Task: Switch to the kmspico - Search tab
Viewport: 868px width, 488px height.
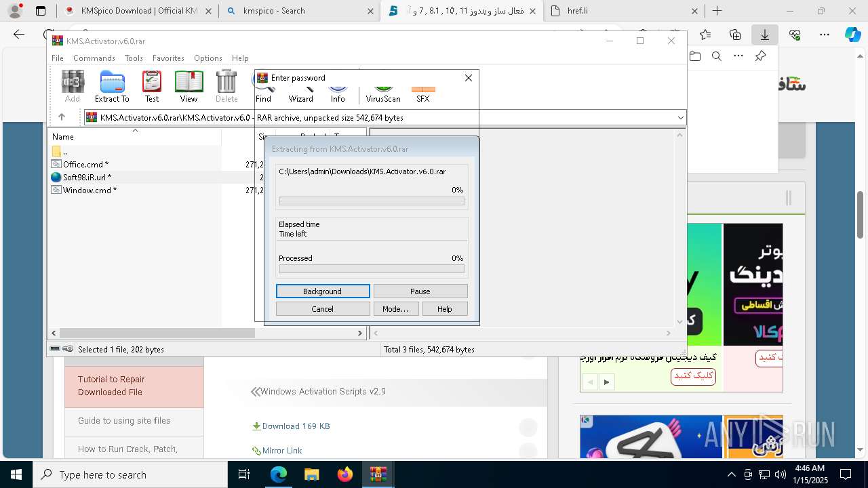Action: pos(299,11)
